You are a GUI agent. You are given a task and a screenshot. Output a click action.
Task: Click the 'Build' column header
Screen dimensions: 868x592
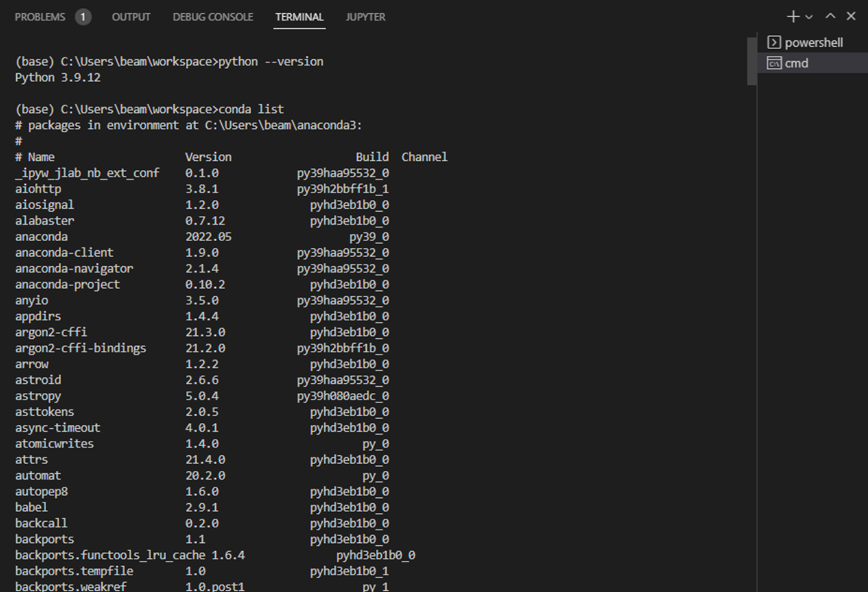[x=372, y=157]
